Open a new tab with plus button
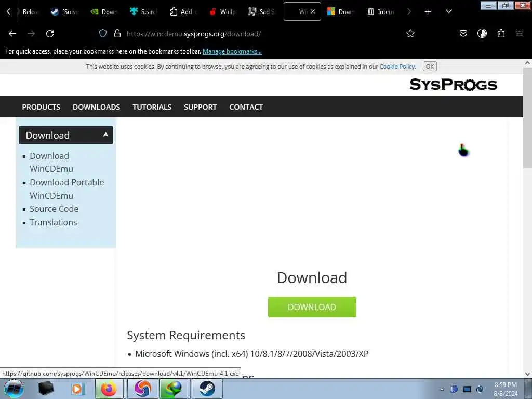 [x=428, y=12]
